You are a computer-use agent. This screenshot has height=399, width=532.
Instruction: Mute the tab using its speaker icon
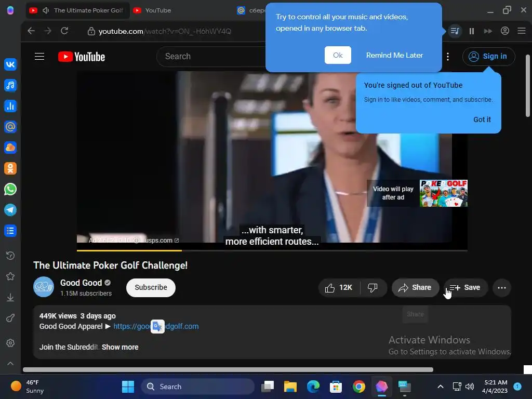point(46,10)
